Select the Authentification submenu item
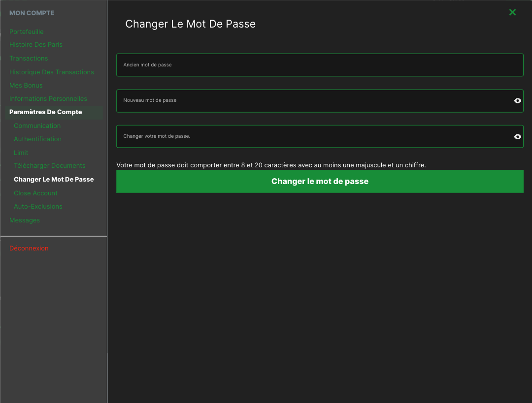This screenshot has height=403, width=532. [x=37, y=139]
